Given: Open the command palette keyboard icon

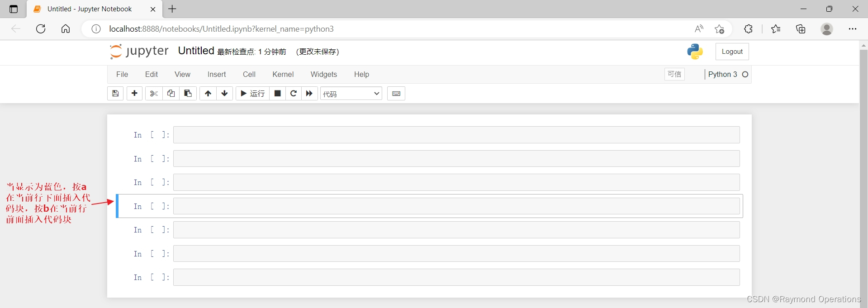Looking at the screenshot, I should 396,93.
